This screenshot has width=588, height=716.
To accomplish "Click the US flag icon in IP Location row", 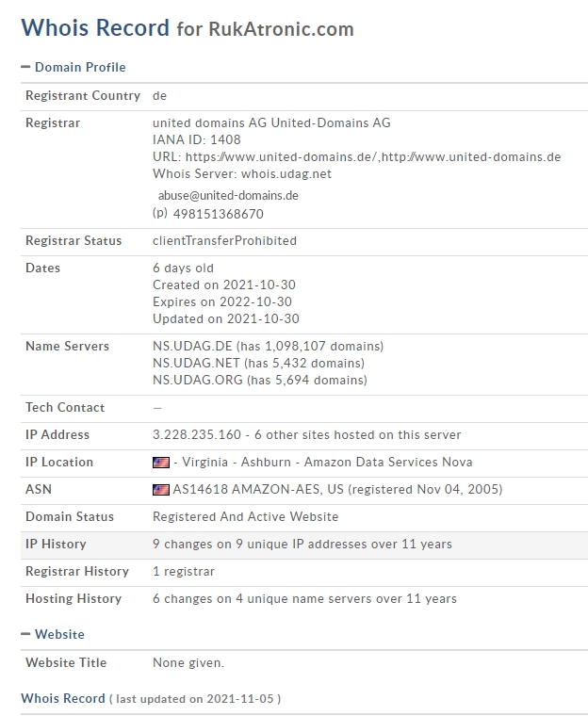I will [161, 463].
